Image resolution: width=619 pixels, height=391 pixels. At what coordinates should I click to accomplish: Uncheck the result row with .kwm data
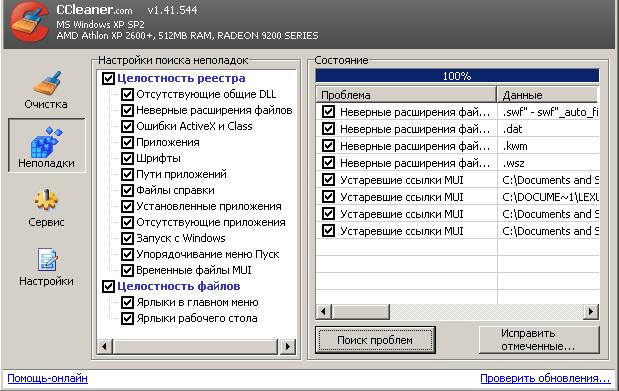tap(328, 146)
